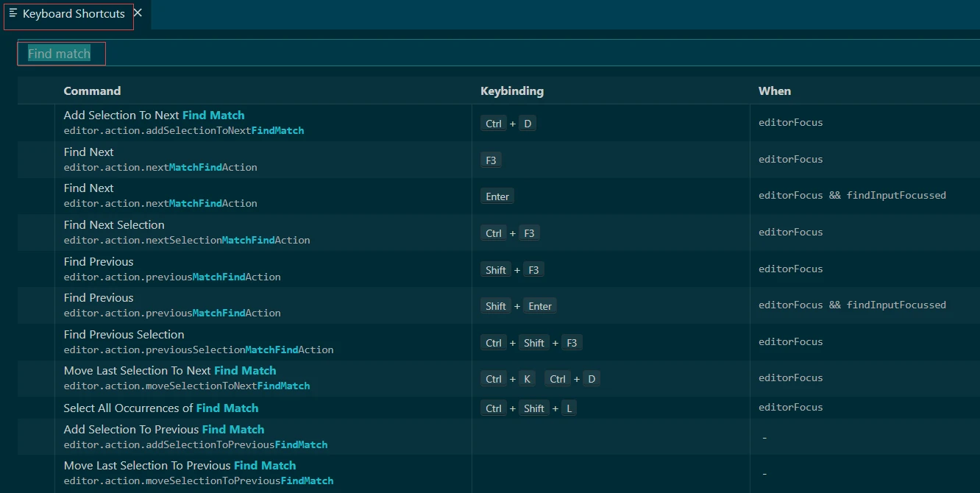Click findInputFocussed condition in Find Next Enter row
980x493 pixels.
coord(896,195)
